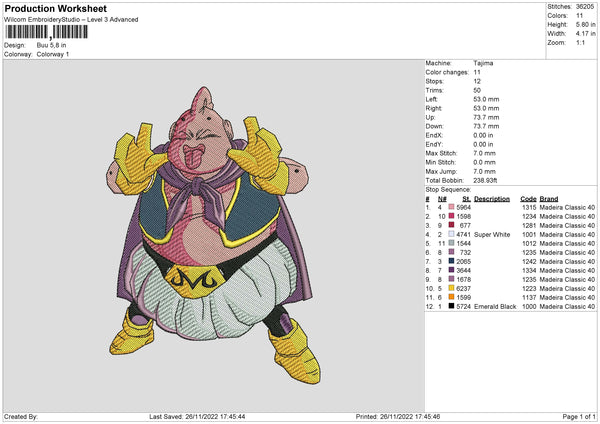Click the Code column header
The height and width of the screenshot is (424, 600).
529,198
